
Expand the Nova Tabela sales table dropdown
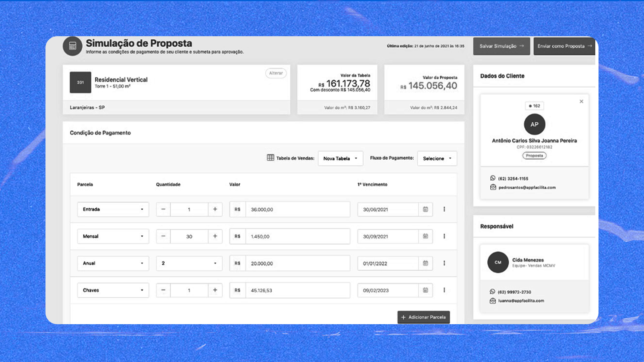(x=341, y=158)
